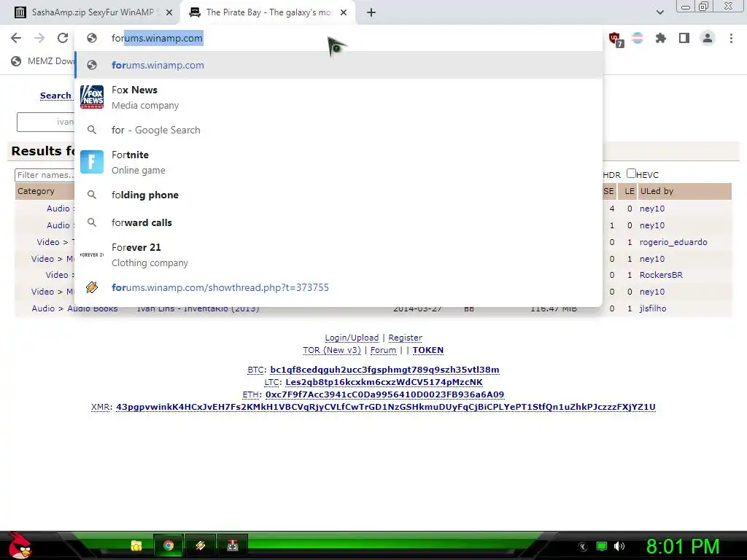Open the Chrome three-dot menu
The height and width of the screenshot is (560, 747).
[x=731, y=38]
